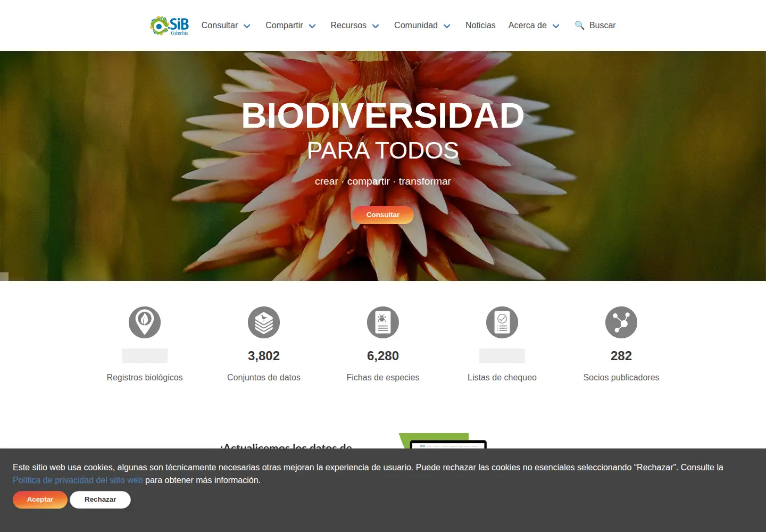Open the Recursos menu label
Viewport: 766px width, 532px height.
pyautogui.click(x=348, y=26)
